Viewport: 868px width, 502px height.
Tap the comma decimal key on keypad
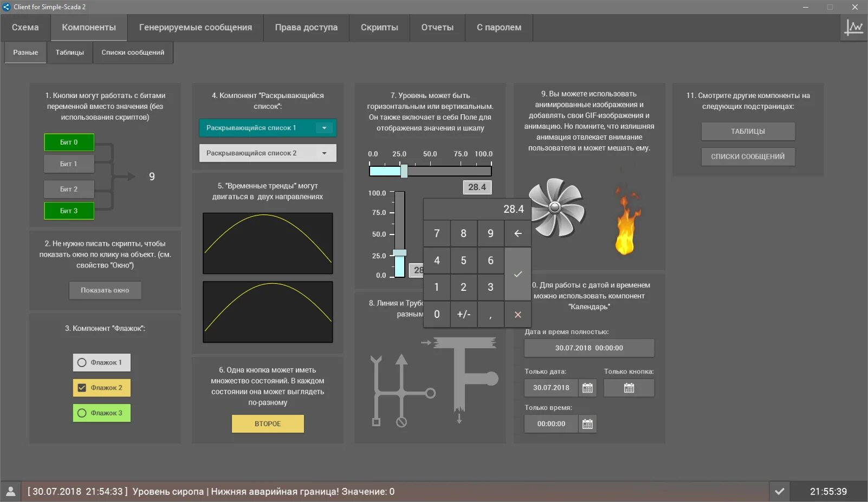coord(491,314)
